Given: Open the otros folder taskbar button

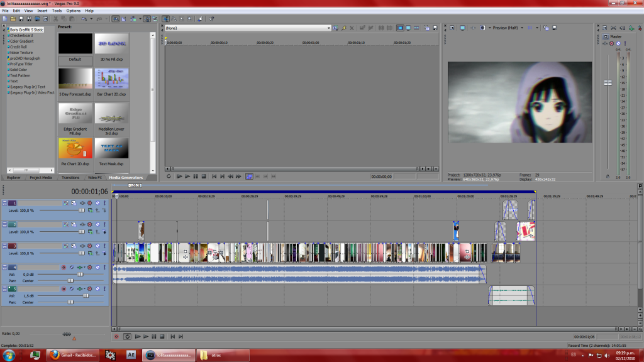Looking at the screenshot, I should (222, 355).
